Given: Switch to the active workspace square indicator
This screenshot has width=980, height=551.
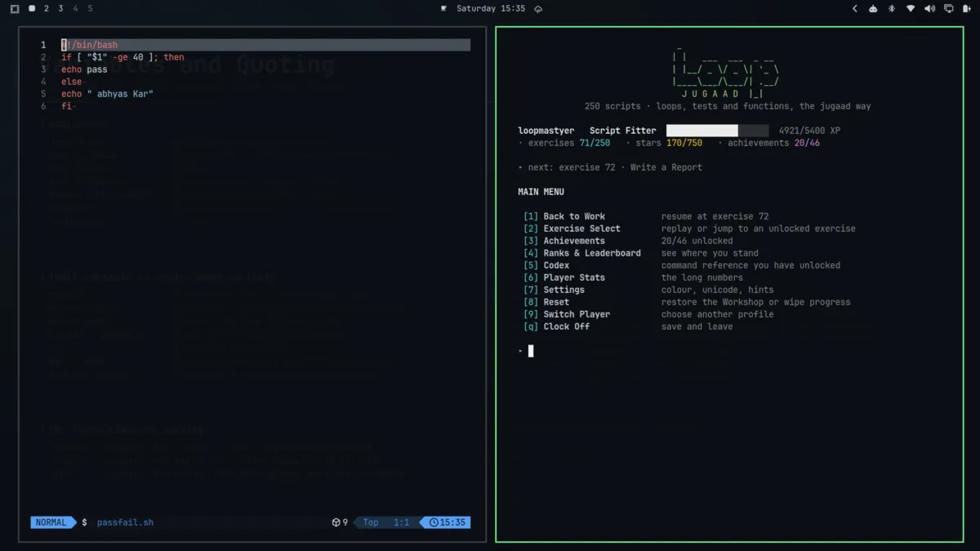Looking at the screenshot, I should pyautogui.click(x=32, y=8).
